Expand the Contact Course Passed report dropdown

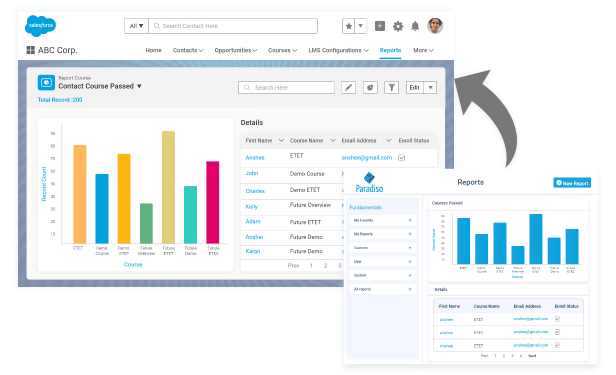click(x=139, y=86)
